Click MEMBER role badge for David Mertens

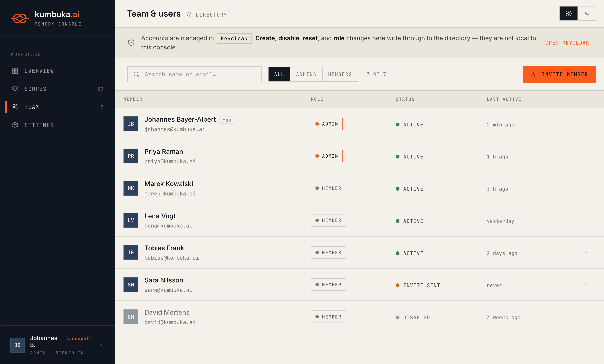click(x=328, y=317)
